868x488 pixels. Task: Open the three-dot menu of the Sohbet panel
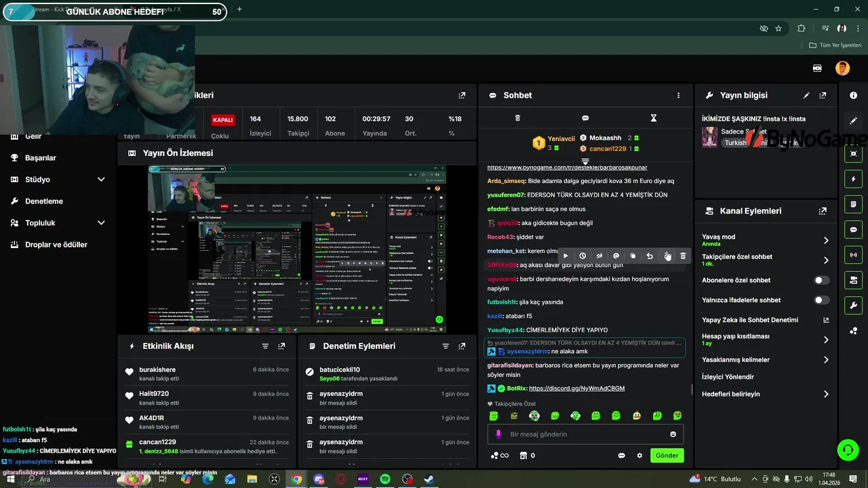(678, 96)
